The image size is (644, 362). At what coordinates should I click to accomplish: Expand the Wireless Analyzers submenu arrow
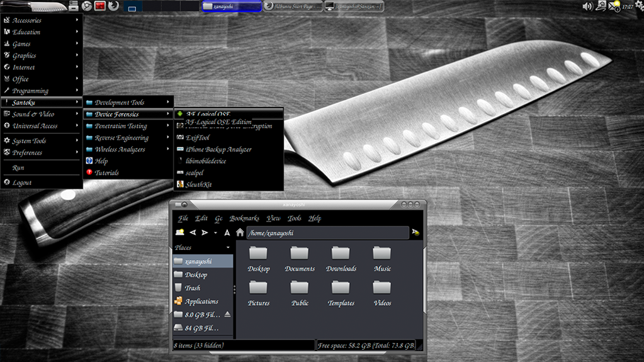coord(167,149)
